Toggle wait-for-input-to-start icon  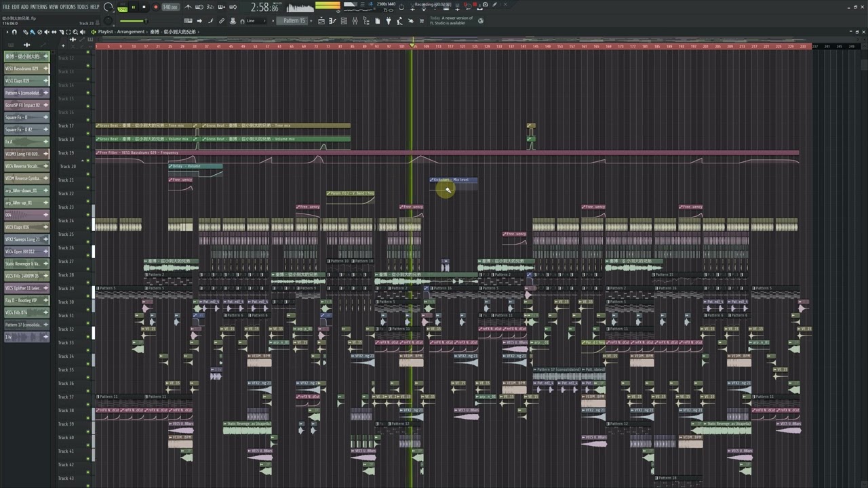(199, 7)
